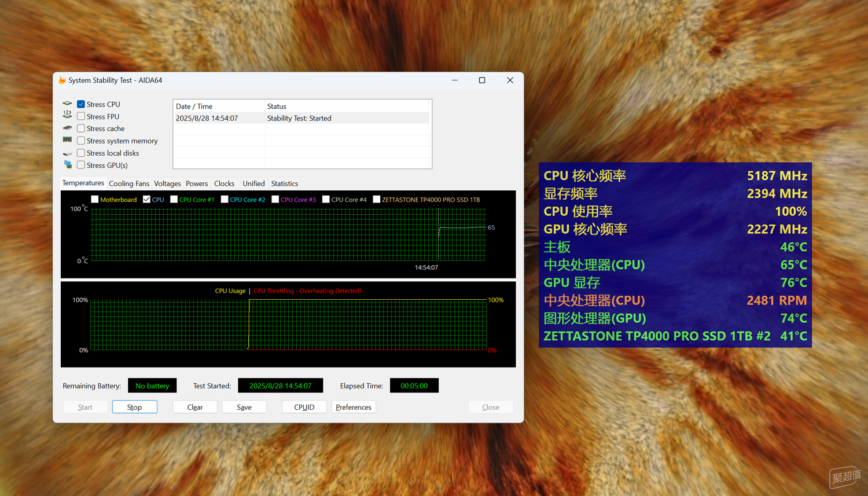This screenshot has height=496, width=868.
Task: Click the RAM module icon beside system memory
Action: (x=67, y=140)
